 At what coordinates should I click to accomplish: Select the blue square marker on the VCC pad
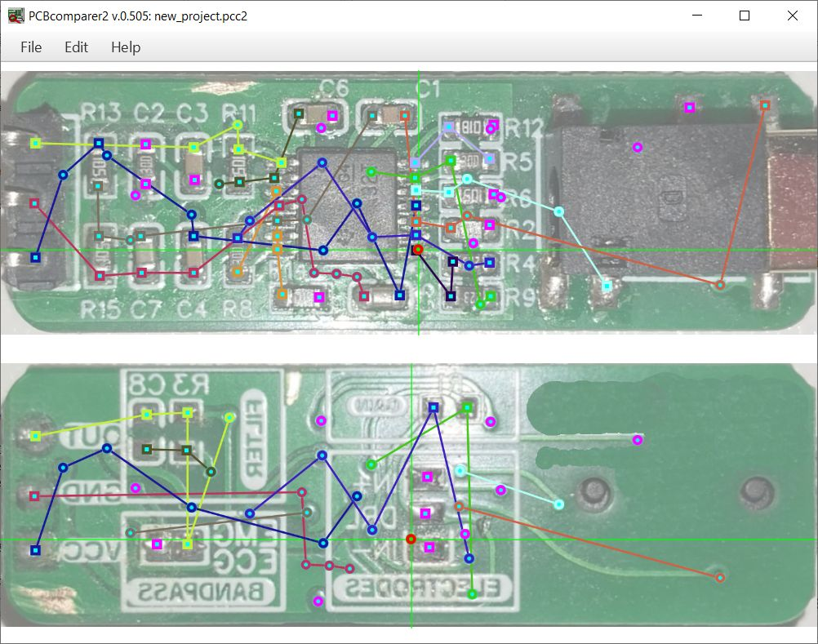(35, 549)
